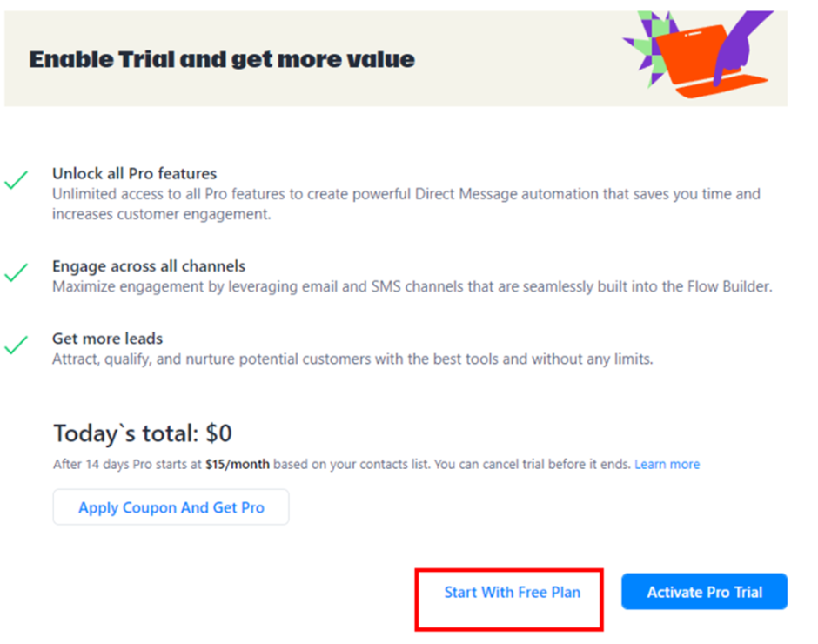
Task: Select the Engage across all channels heading
Action: coord(148,266)
